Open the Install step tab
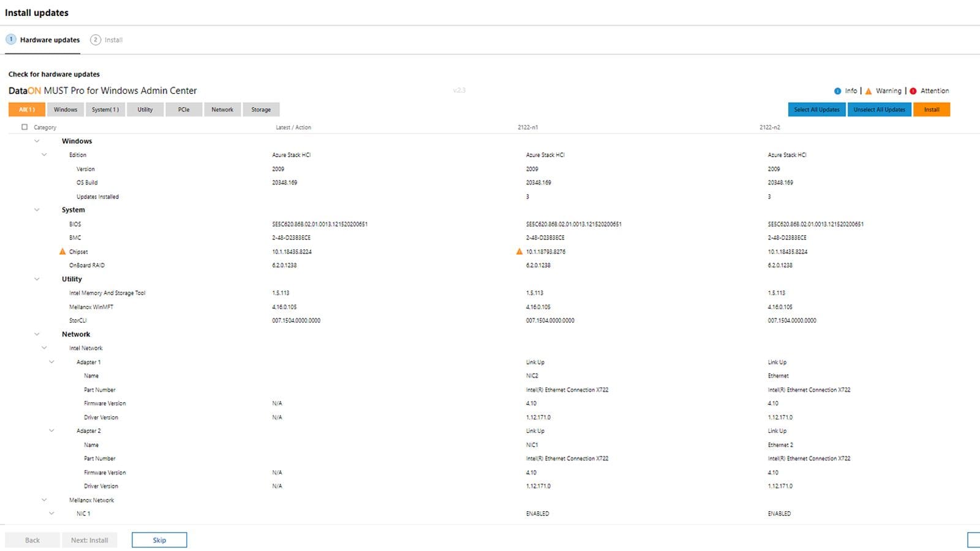The width and height of the screenshot is (980, 551). point(107,40)
